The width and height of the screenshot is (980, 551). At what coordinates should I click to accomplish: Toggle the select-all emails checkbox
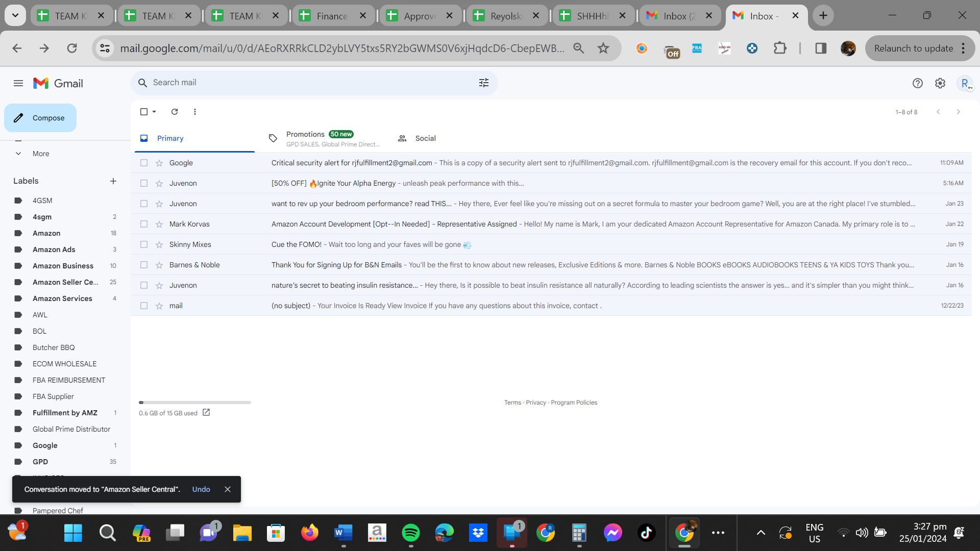coord(144,112)
